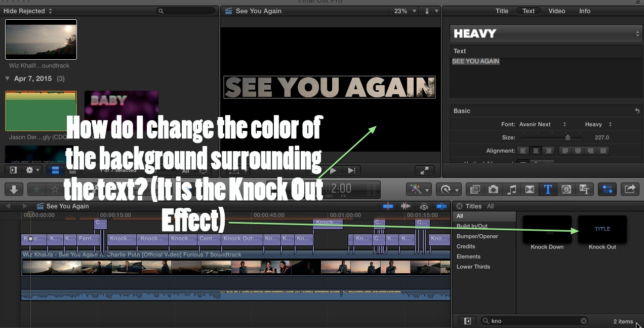The width and height of the screenshot is (644, 328).
Task: Open the Hide Rejected filter dropdown
Action: tap(28, 11)
